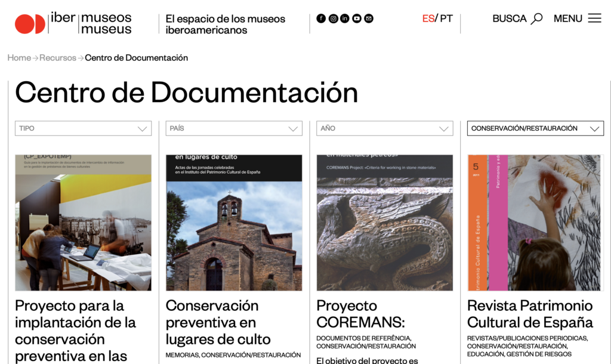Click 'MEMORIAS, CONSERVACIÓN/RESTAURACIÓN' tag text
Image resolution: width=611 pixels, height=364 pixels.
pos(233,355)
